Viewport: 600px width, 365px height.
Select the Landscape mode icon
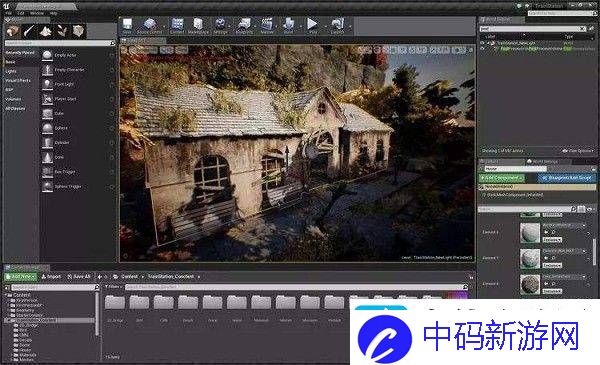pyautogui.click(x=46, y=31)
